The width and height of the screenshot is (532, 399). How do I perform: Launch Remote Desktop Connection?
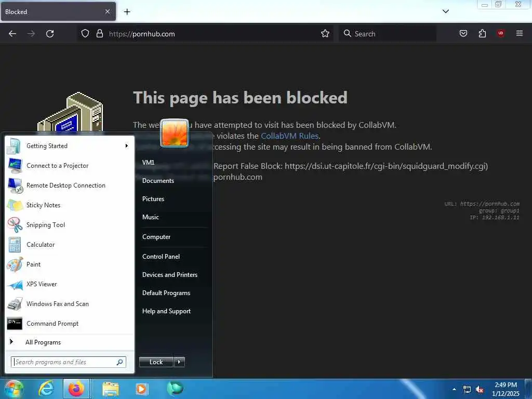[70, 185]
